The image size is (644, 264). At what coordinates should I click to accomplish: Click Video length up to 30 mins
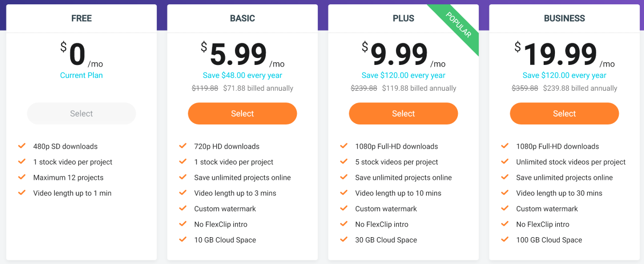pyautogui.click(x=559, y=193)
